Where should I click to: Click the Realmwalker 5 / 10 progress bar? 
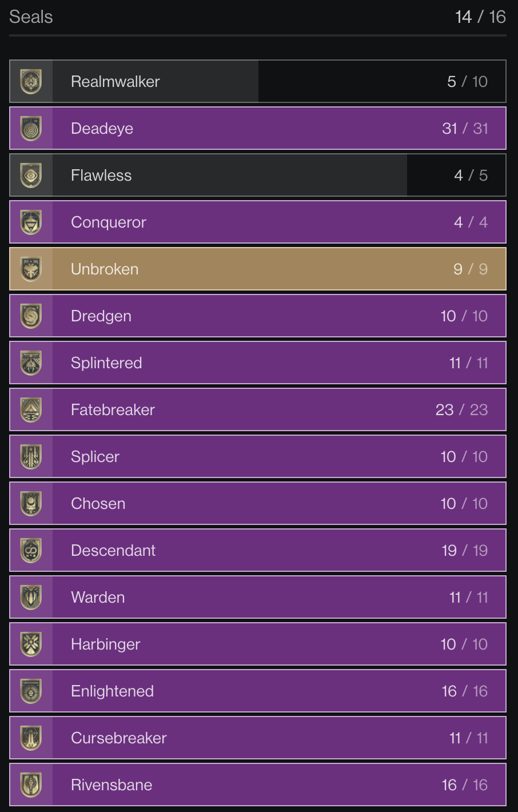coord(258,81)
